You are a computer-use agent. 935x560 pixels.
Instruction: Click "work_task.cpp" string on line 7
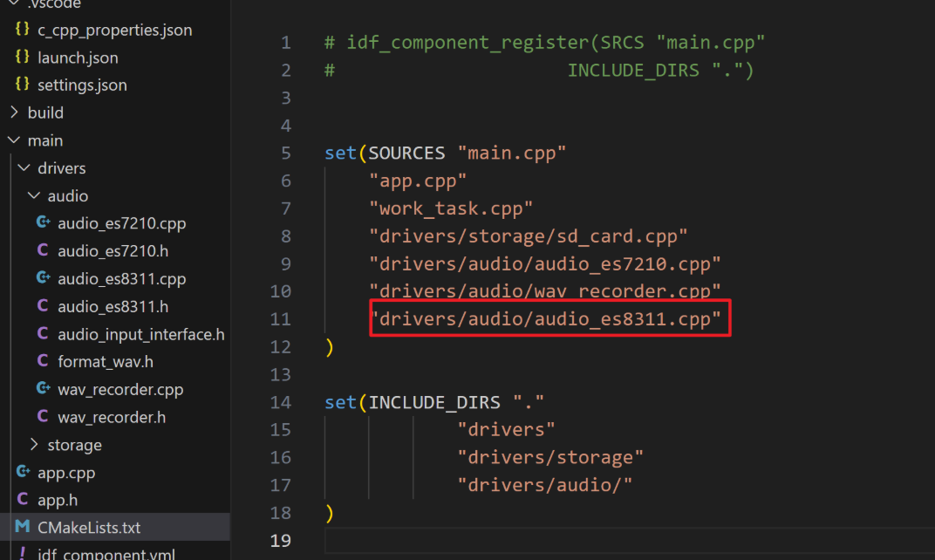tap(451, 208)
